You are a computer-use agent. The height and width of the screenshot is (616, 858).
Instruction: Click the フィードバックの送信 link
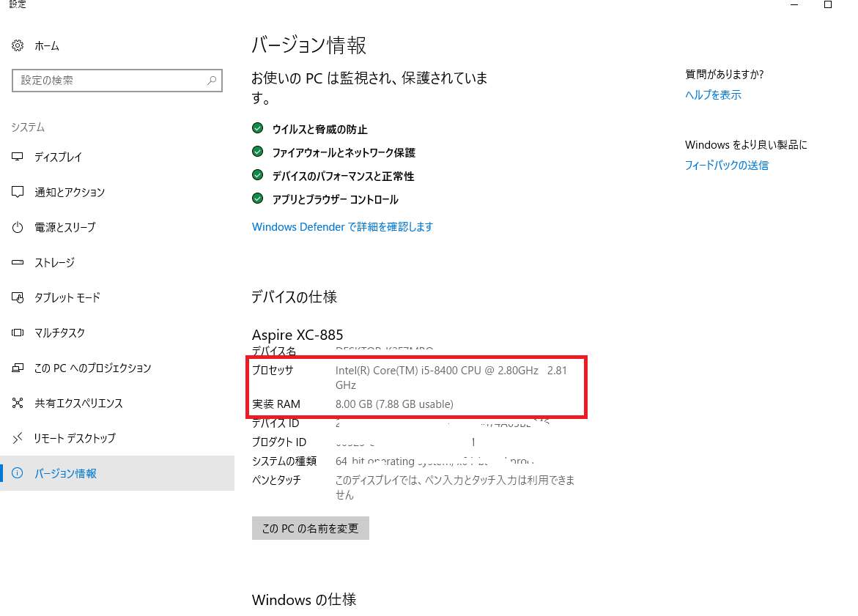tap(726, 166)
